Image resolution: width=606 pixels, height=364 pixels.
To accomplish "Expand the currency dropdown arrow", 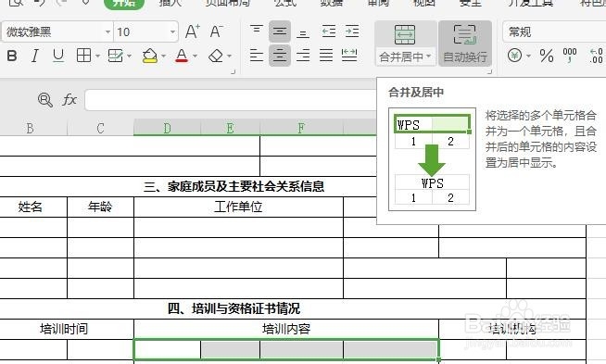I will click(528, 56).
